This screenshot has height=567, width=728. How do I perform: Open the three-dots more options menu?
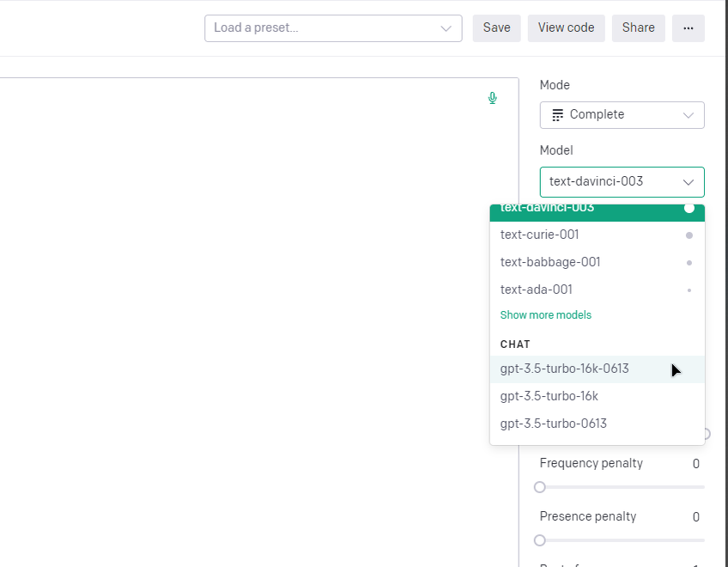688,28
